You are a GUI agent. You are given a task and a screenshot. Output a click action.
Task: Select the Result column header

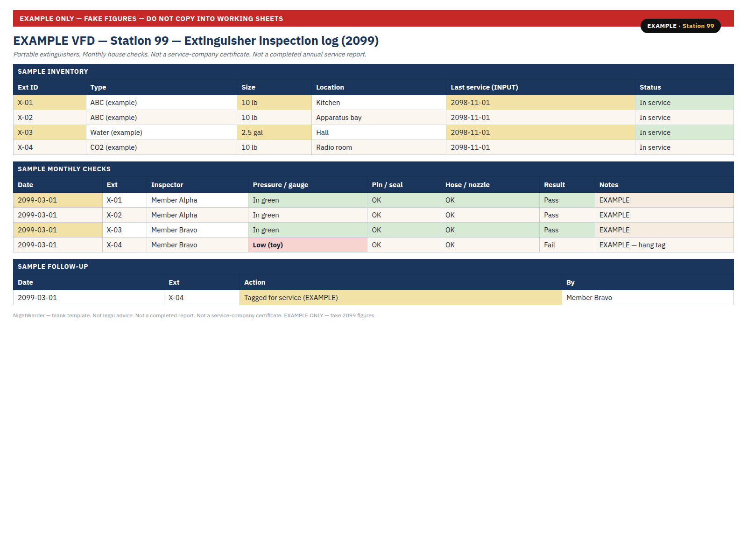pyautogui.click(x=567, y=185)
